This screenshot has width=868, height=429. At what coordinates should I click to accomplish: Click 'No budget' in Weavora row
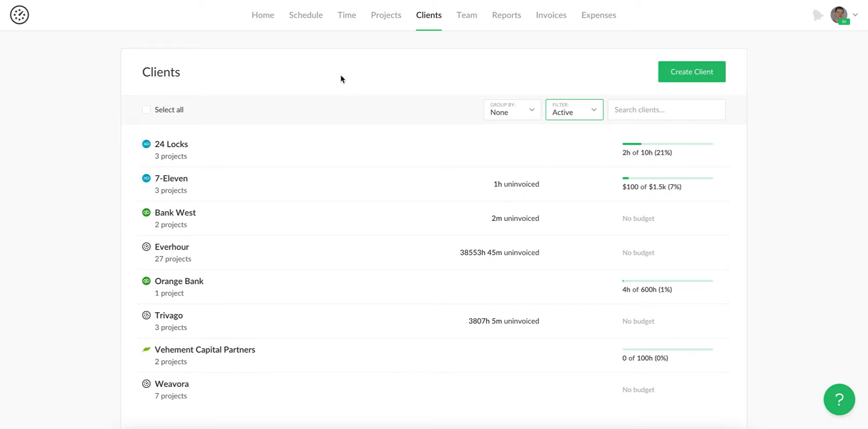[638, 390]
